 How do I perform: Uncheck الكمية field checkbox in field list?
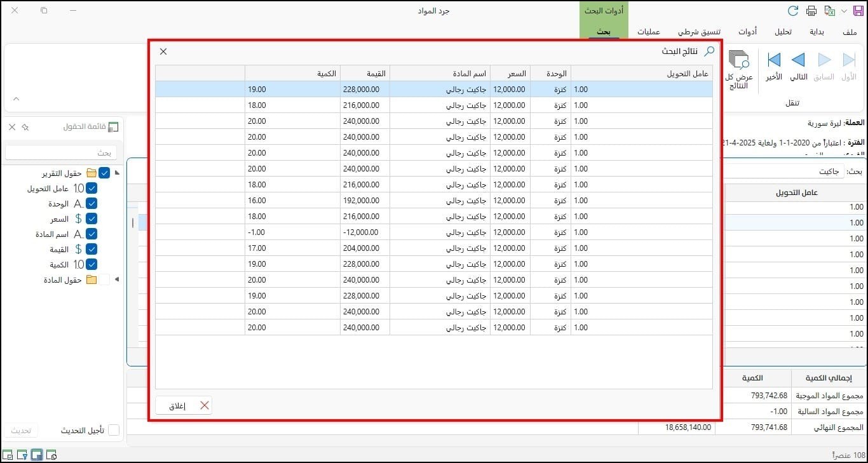click(92, 264)
